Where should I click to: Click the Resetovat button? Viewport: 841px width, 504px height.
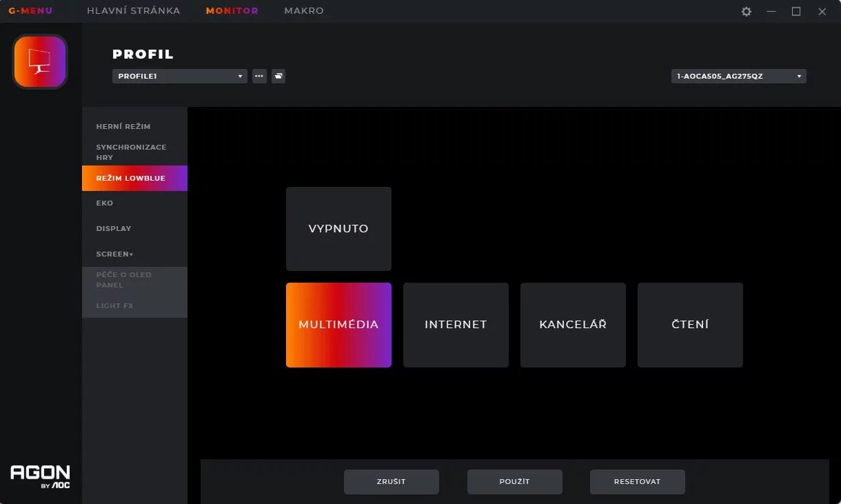click(x=638, y=482)
